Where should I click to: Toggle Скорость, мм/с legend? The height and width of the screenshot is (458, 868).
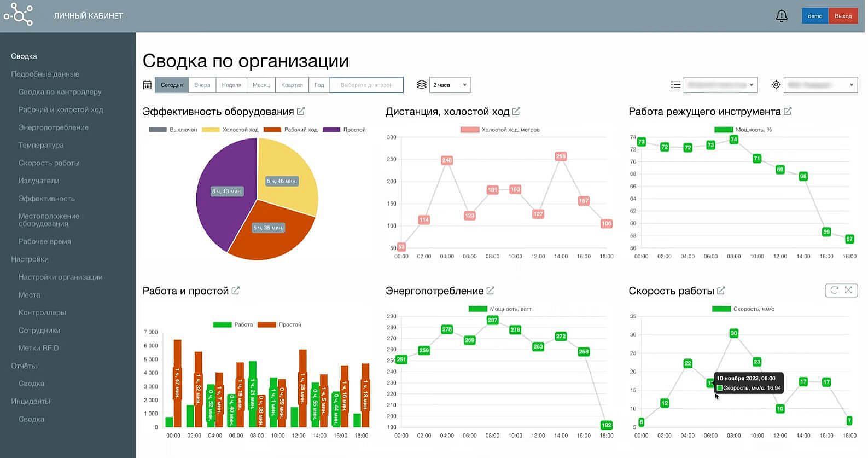tap(743, 309)
